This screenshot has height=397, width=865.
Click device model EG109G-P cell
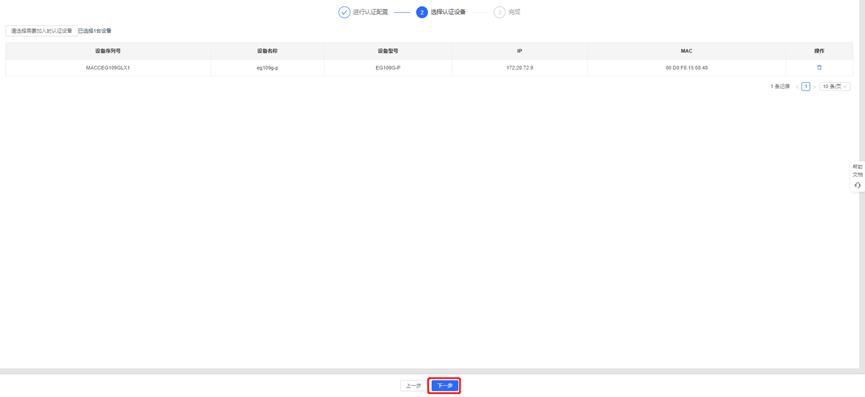(388, 68)
